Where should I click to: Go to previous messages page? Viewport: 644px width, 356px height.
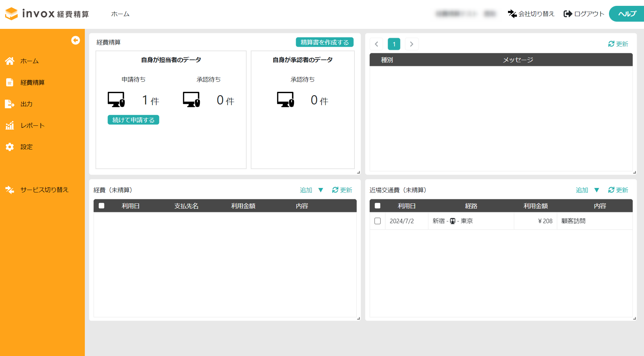[376, 44]
